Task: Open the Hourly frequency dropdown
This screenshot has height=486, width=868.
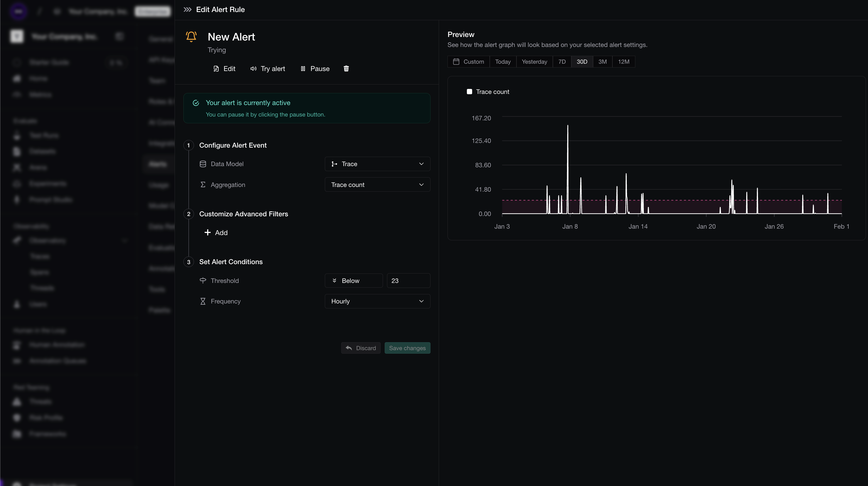Action: [377, 301]
